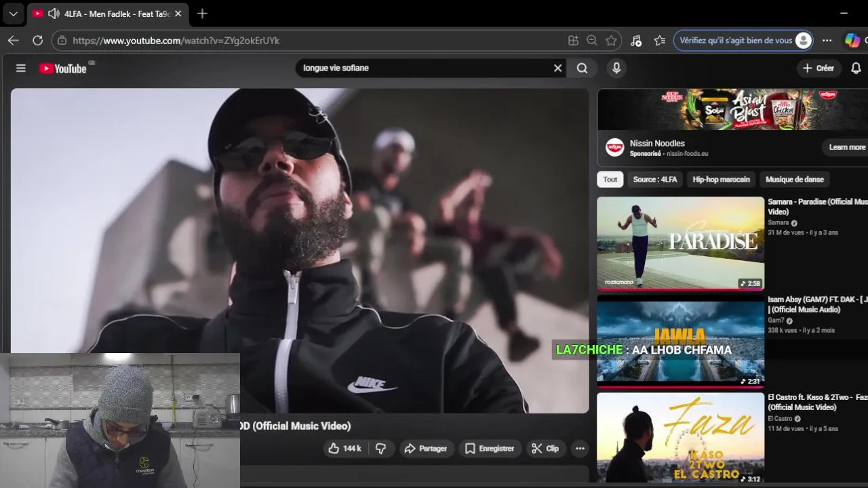Create a clip with the Clip button
The height and width of the screenshot is (488, 868).
click(545, 448)
